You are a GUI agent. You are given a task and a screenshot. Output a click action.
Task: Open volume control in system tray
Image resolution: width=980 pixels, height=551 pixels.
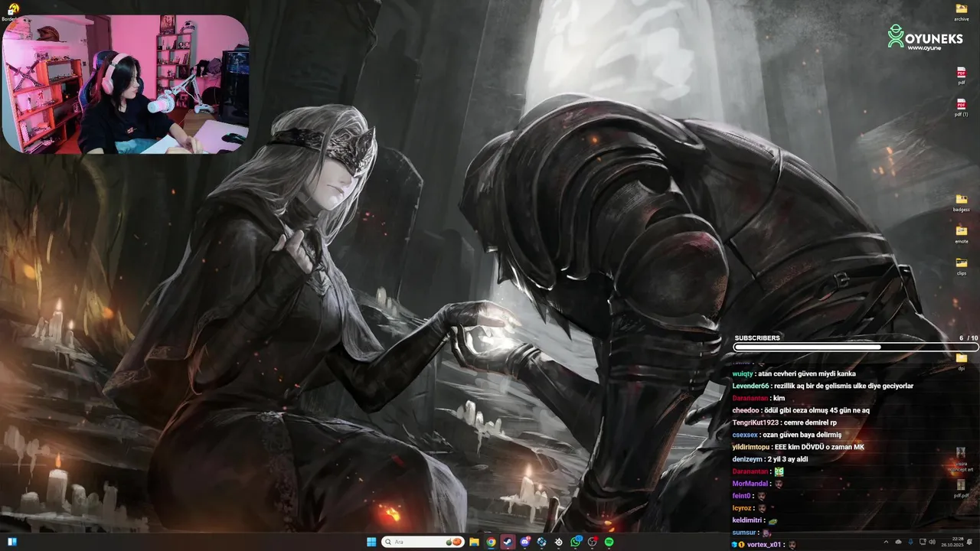pos(931,542)
